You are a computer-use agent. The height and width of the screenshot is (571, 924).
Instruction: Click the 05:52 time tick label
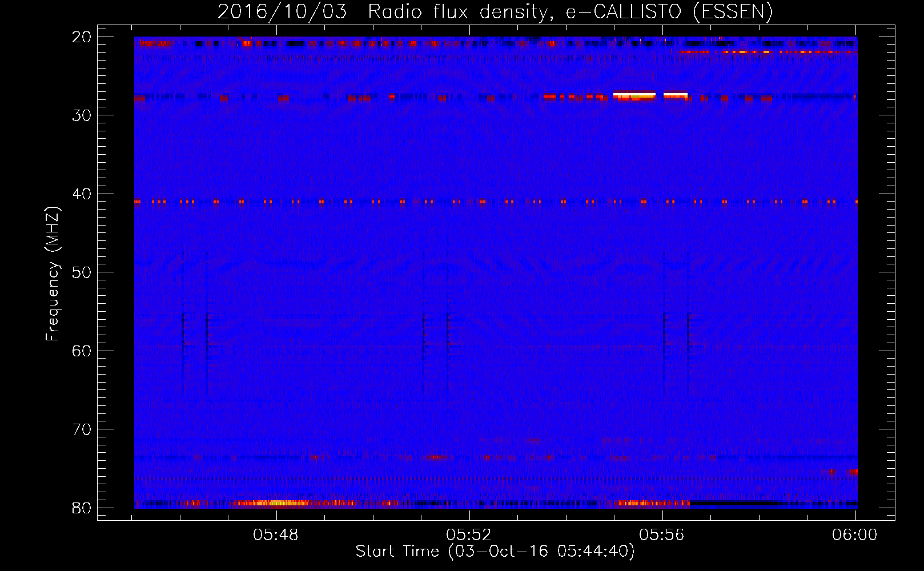click(469, 535)
